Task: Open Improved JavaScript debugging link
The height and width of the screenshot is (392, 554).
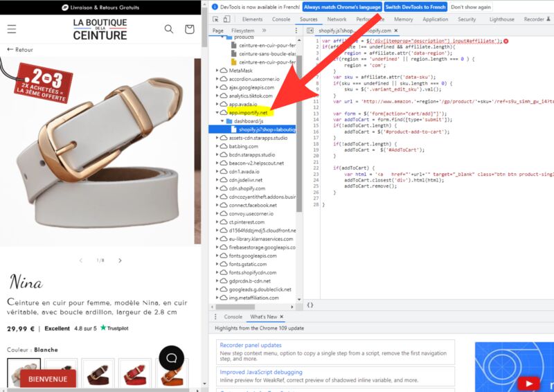Action: [261, 372]
